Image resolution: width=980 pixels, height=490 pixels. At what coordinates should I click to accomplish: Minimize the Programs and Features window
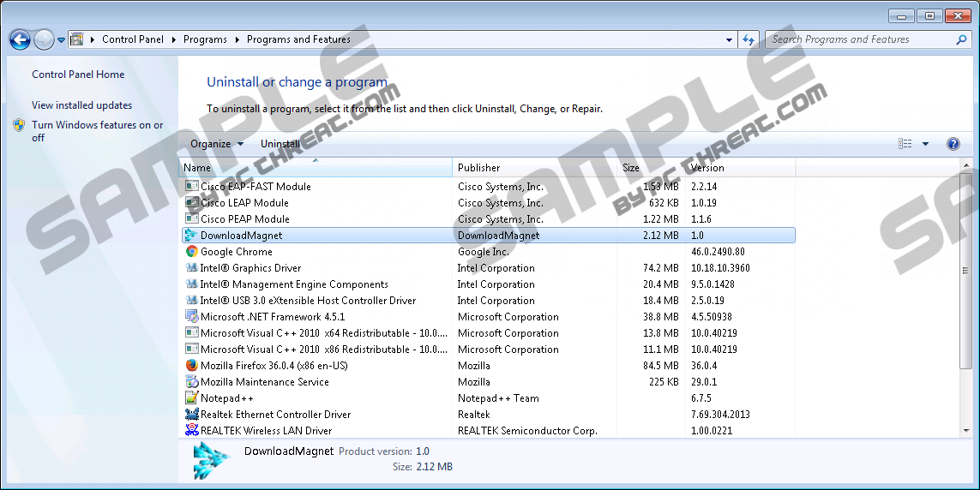[x=902, y=16]
